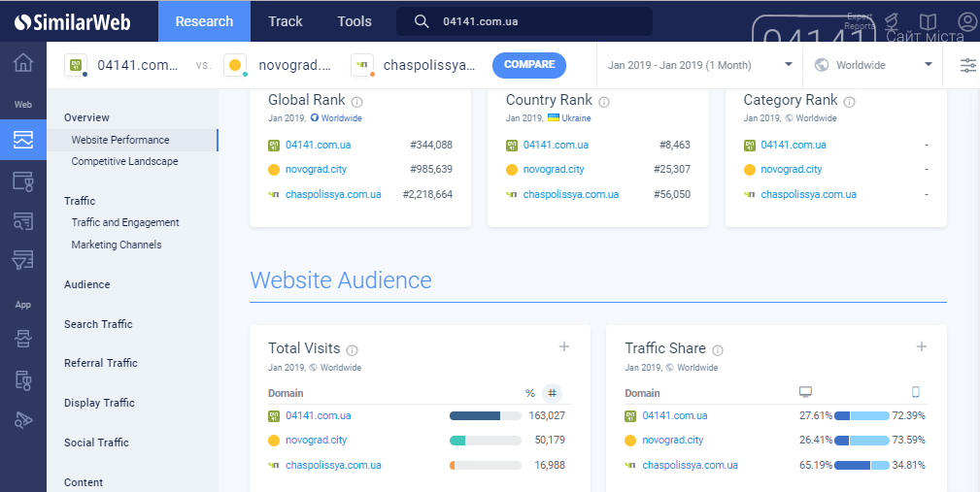Click the Global Rank info icon
Image resolution: width=980 pixels, height=492 pixels.
pyautogui.click(x=356, y=101)
